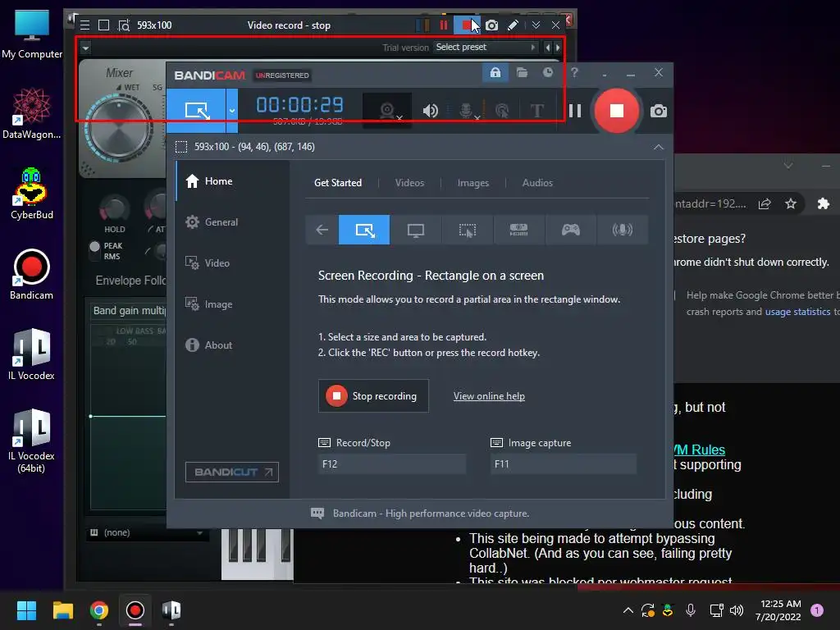The image size is (840, 630).
Task: Open the Select preset dropdown in Vocodex
Action: click(x=486, y=47)
